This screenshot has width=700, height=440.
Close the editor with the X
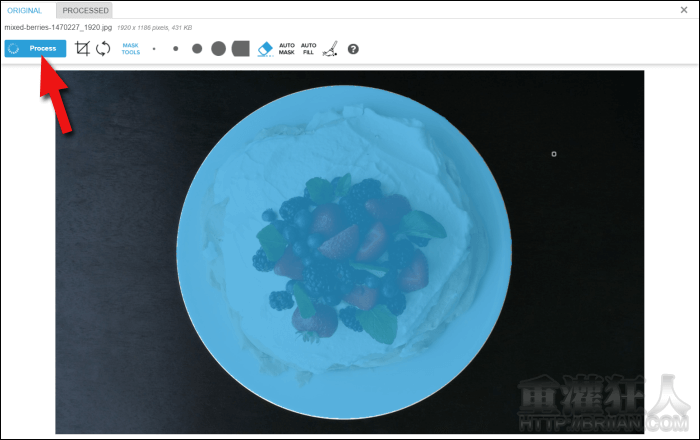683,9
